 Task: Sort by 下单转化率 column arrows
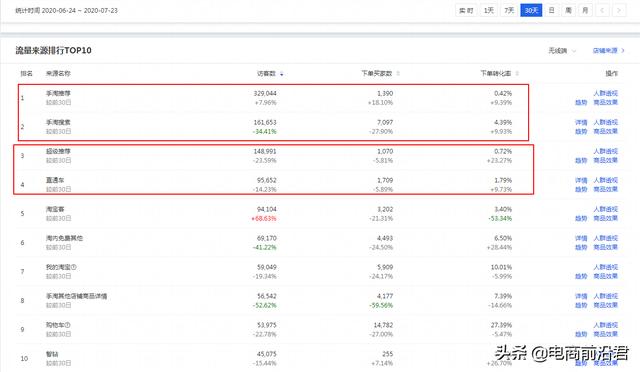(x=517, y=74)
